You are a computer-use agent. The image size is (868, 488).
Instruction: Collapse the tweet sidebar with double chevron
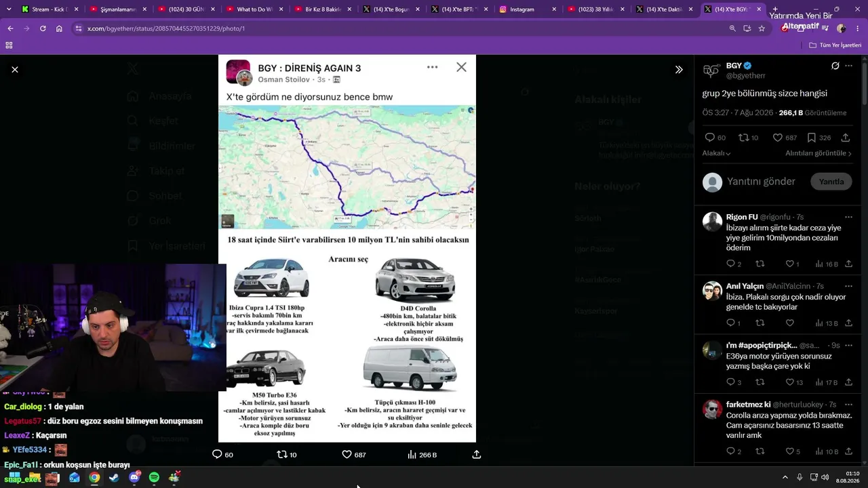pos(679,69)
